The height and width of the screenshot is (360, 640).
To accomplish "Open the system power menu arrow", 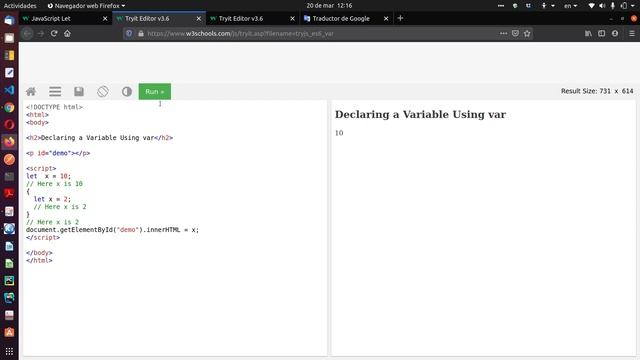I will pos(633,6).
